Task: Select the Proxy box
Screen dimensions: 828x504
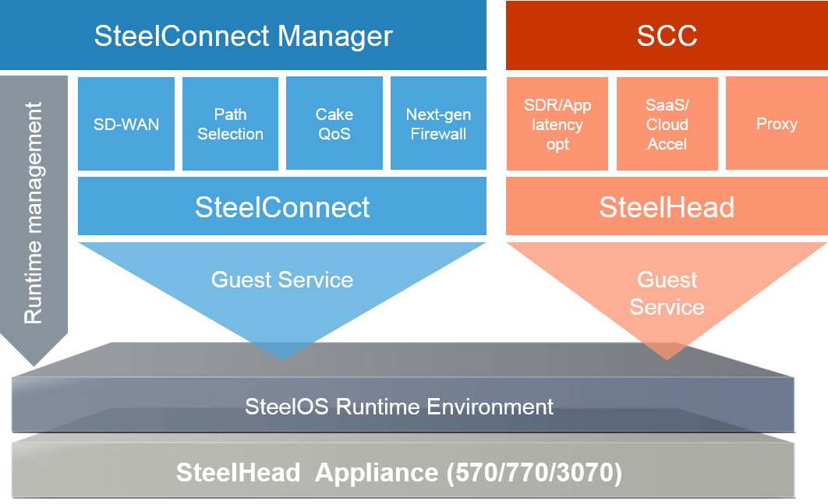Action: (x=777, y=124)
